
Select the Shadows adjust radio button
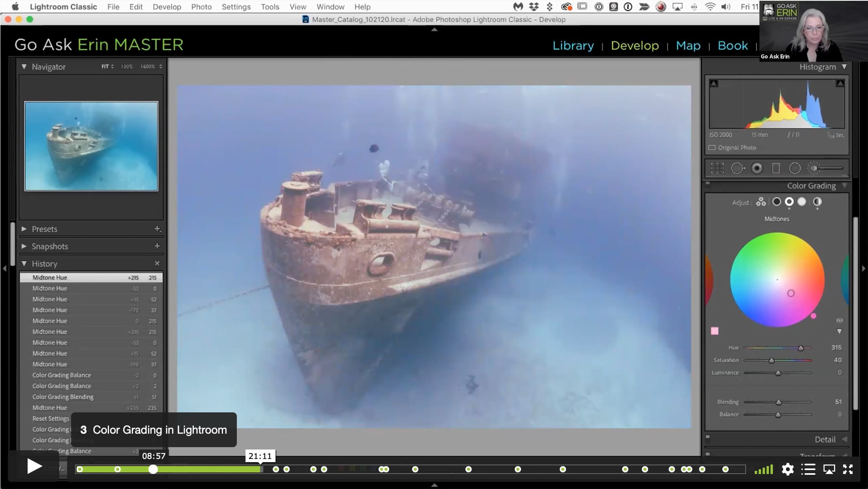pyautogui.click(x=776, y=202)
